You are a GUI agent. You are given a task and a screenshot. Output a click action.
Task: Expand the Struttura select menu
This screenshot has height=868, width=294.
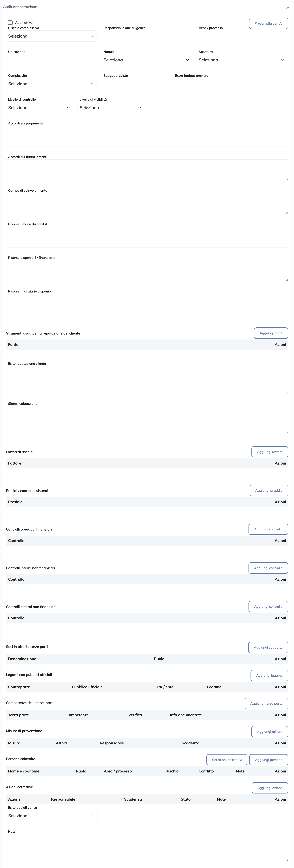[242, 60]
